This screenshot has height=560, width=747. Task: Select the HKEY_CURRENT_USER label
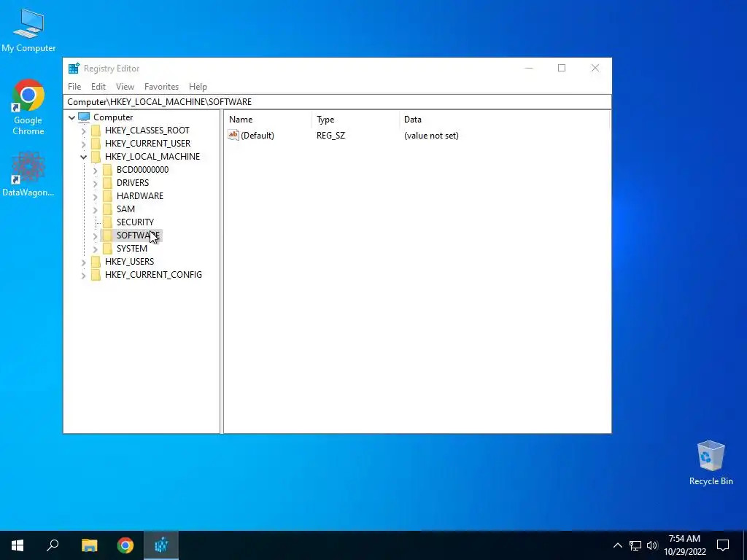(x=147, y=144)
